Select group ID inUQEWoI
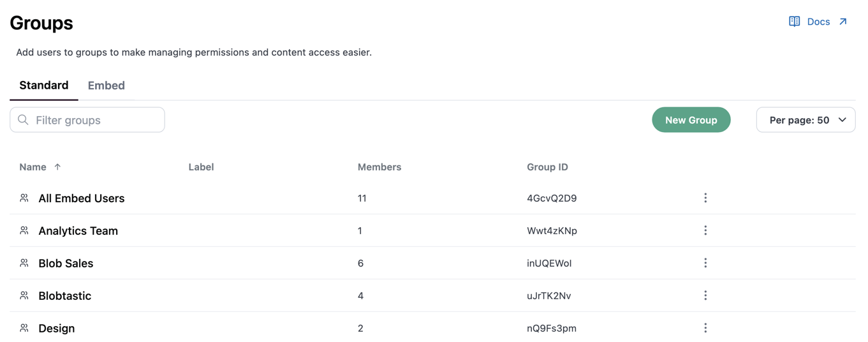Viewport: 868px width, 342px height. [549, 263]
